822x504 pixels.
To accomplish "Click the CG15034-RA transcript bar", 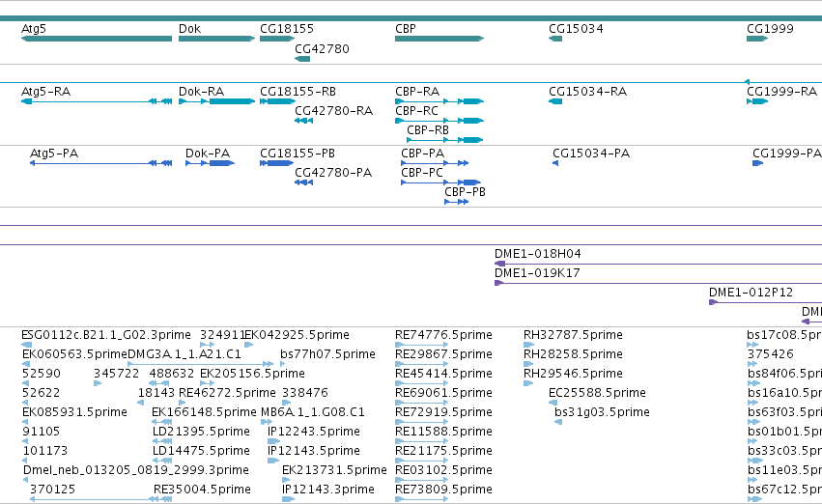I will (555, 101).
